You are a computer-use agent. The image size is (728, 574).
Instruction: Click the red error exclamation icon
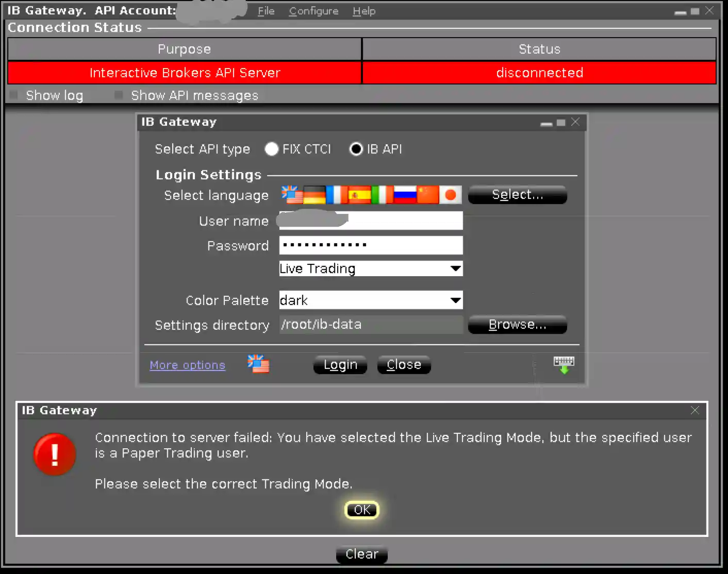55,454
